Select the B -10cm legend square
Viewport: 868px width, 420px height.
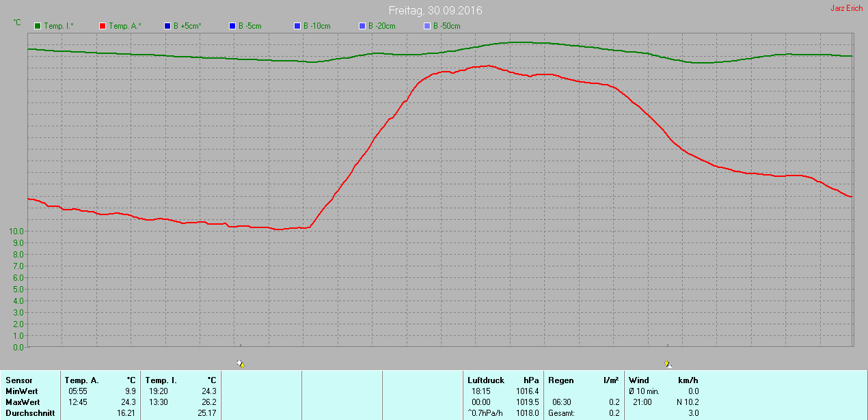297,26
